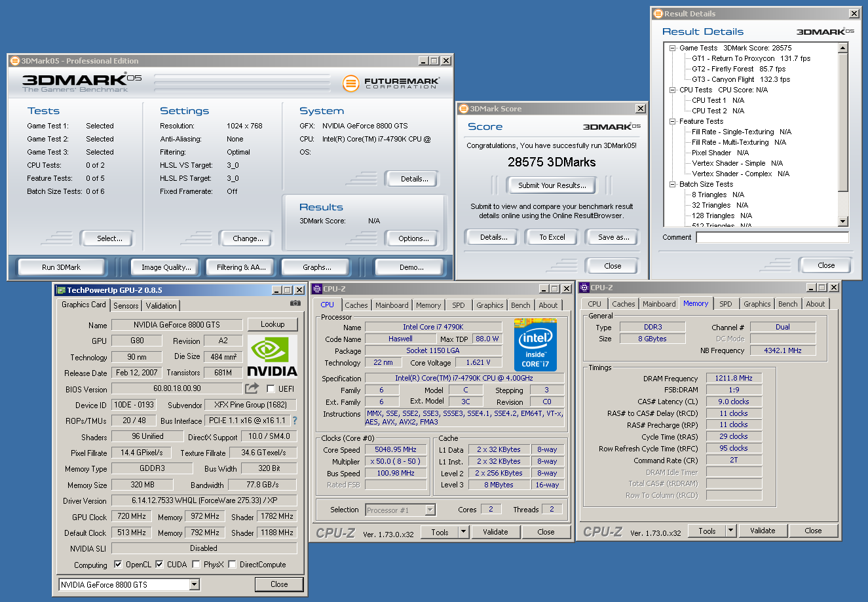Click the Bus Interface question mark icon
Viewport: 868px width, 602px height.
pyautogui.click(x=294, y=421)
